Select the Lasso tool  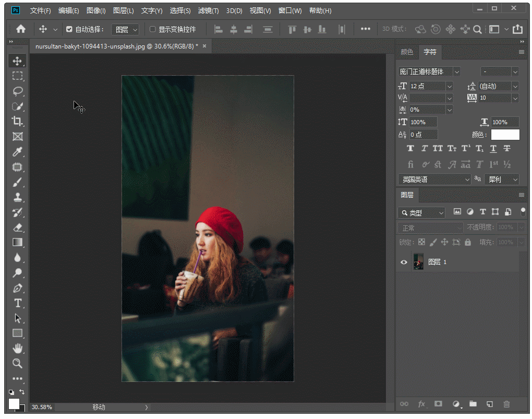17,91
